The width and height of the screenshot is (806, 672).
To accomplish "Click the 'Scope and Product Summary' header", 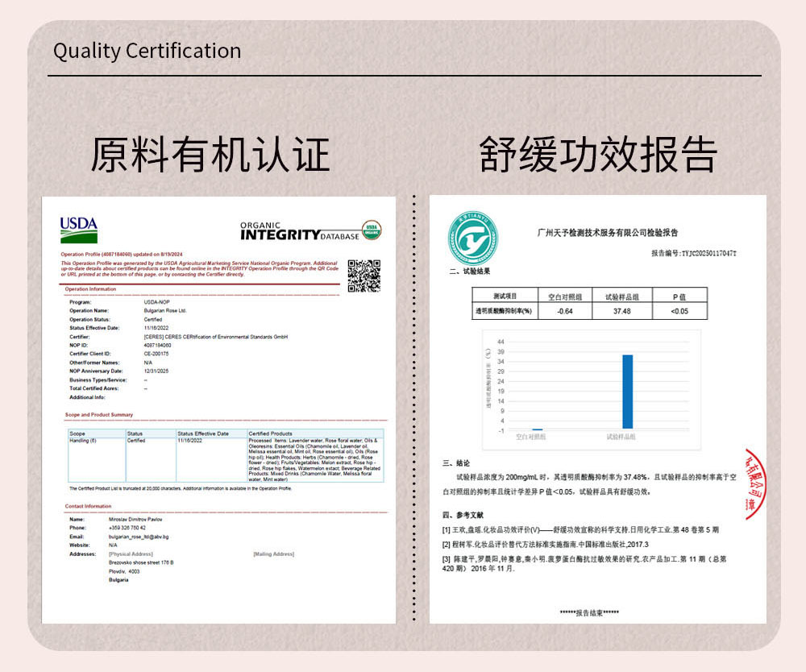I will (99, 415).
